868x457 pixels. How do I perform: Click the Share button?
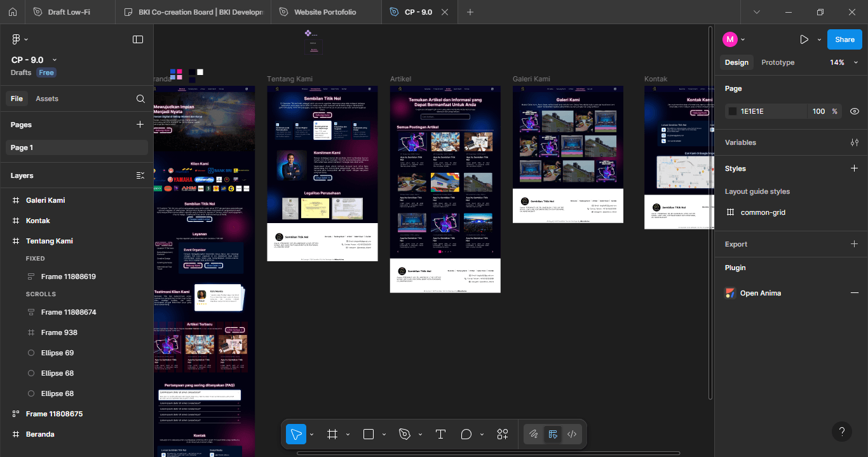click(x=844, y=39)
